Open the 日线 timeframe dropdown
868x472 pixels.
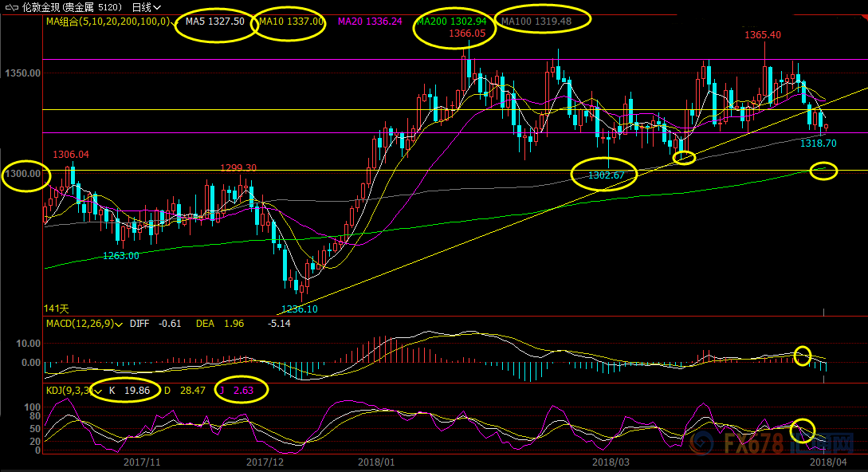[x=146, y=7]
